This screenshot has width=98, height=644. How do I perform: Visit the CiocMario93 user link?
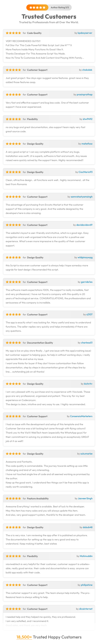point(85,172)
